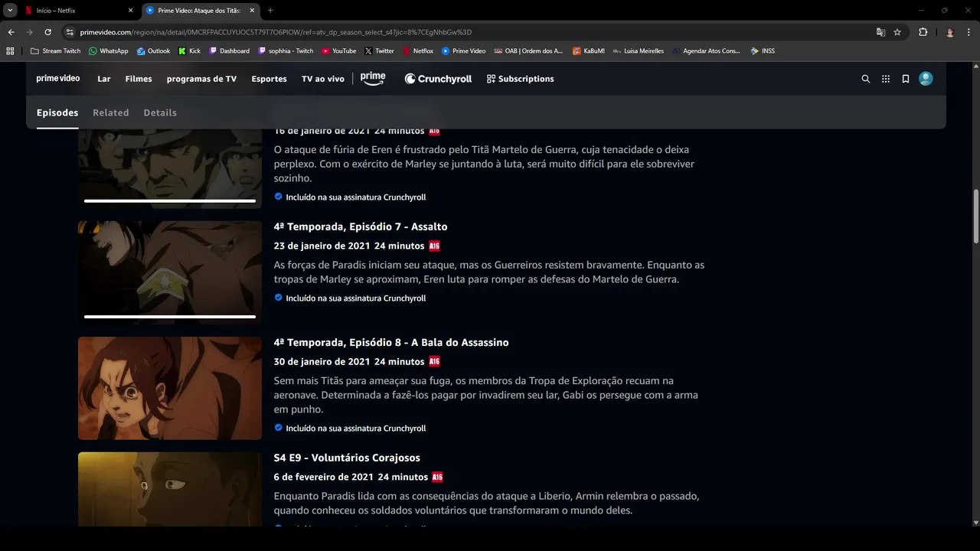
Task: Click the site info icon in address bar
Action: pos(70,32)
